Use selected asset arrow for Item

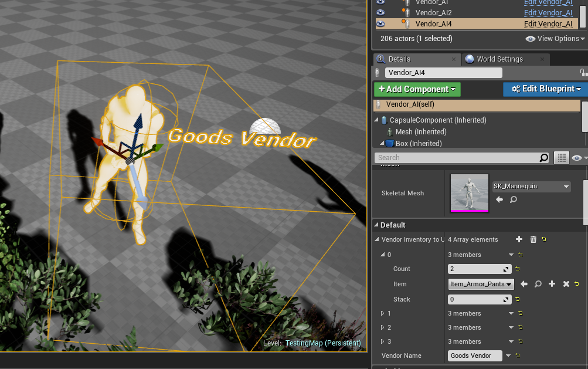point(524,284)
